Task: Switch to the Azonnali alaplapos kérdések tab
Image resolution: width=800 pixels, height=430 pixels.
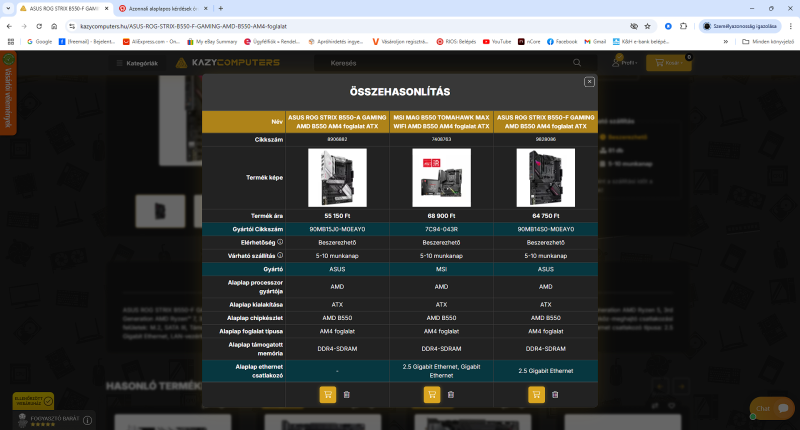Action: (x=163, y=9)
